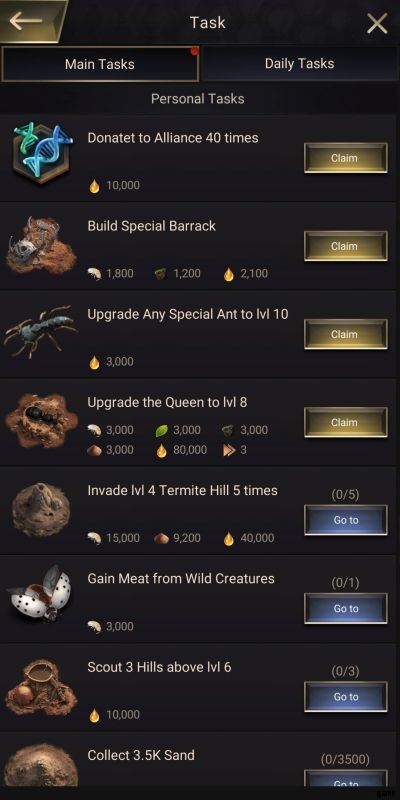Viewport: 400px width, 800px height.
Task: Tap the honeydew 80,000 reward icon
Action: 161,450
